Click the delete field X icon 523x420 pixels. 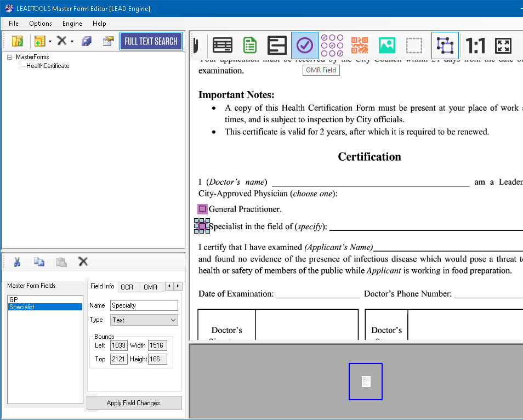pyautogui.click(x=83, y=262)
